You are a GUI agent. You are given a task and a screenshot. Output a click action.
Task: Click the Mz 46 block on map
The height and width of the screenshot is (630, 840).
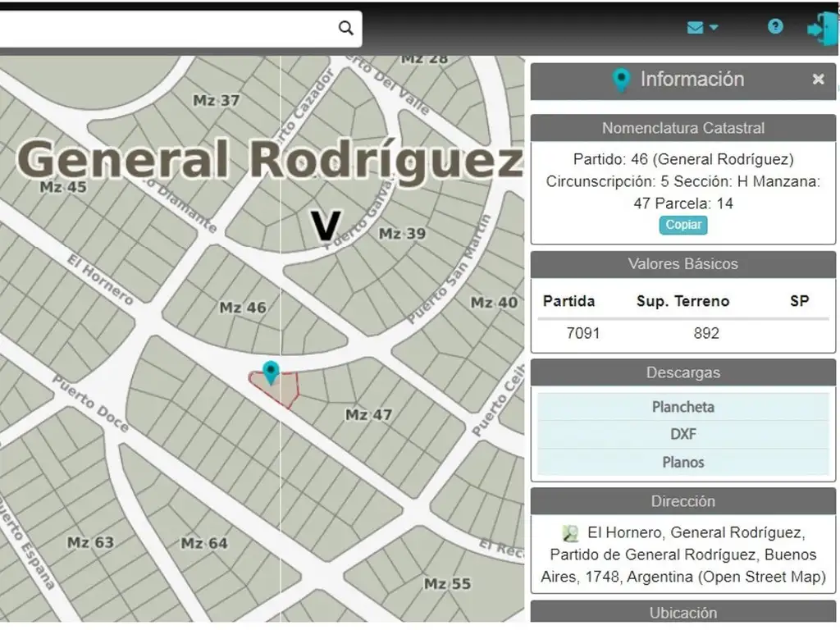coord(243,308)
